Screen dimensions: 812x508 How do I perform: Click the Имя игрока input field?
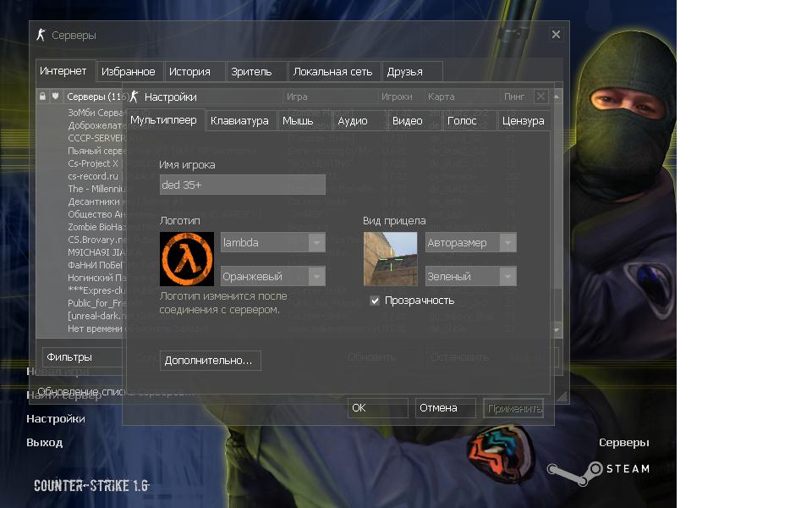click(x=243, y=185)
